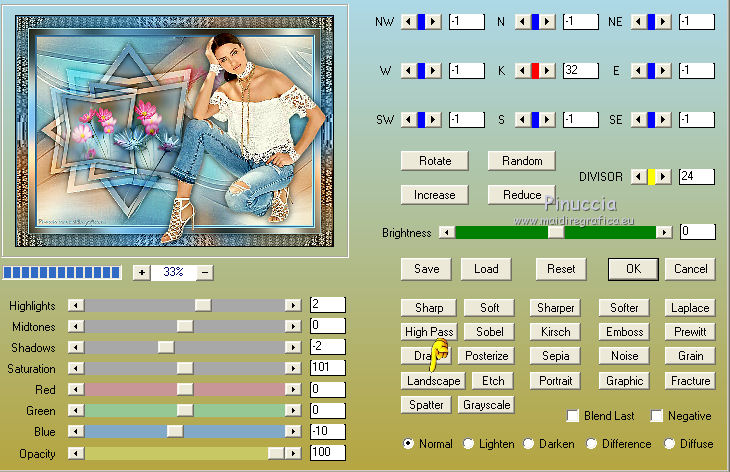Apply the Sharp preset

point(429,308)
